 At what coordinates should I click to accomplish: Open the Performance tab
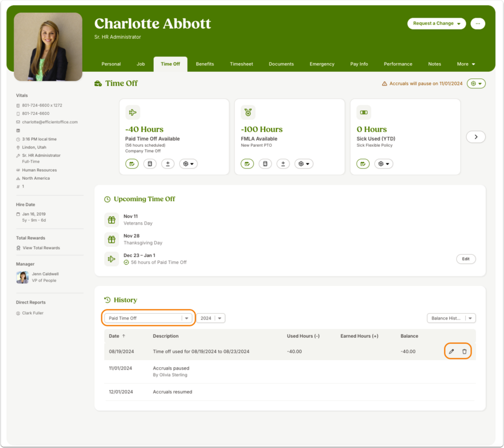tap(398, 64)
